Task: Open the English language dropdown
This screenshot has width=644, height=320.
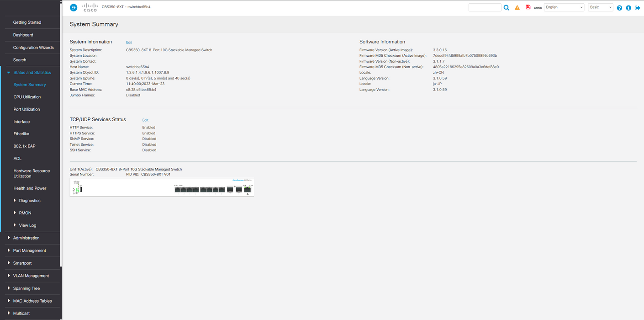Action: click(x=564, y=7)
